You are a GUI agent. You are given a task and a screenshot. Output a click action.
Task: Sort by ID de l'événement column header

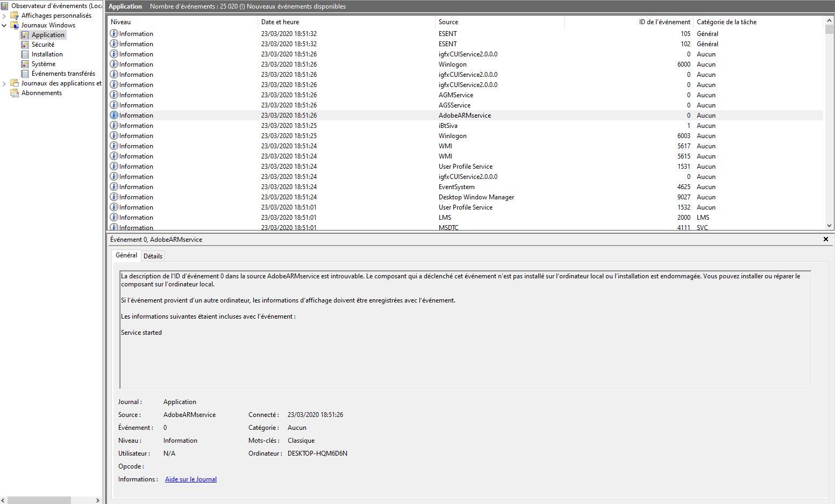[x=629, y=22]
